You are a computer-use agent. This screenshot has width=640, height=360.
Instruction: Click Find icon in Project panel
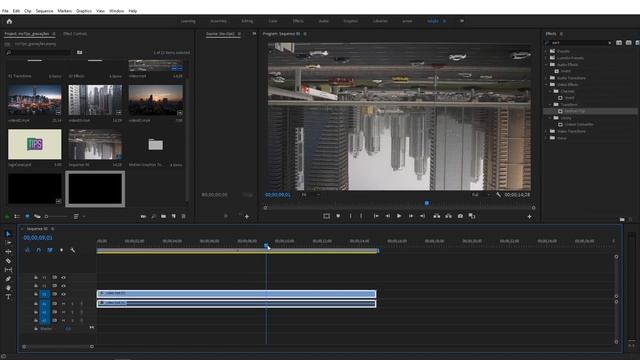[153, 216]
